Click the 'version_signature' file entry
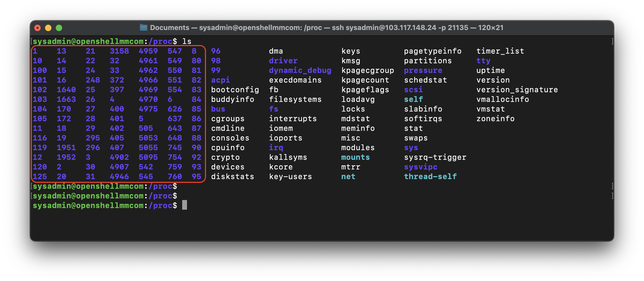Viewport: 644px width, 281px height. 517,90
